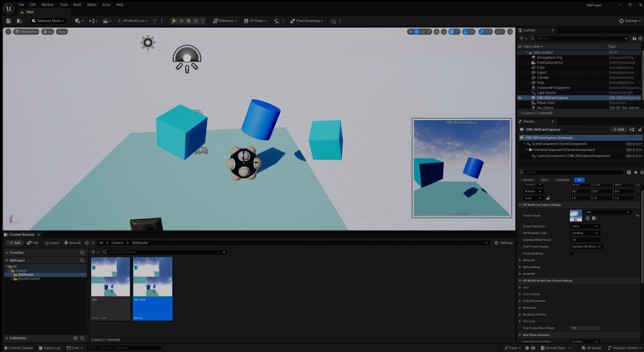Screen dimensions: 644x352
Task: Open the quick add content button
Action: tap(79, 21)
